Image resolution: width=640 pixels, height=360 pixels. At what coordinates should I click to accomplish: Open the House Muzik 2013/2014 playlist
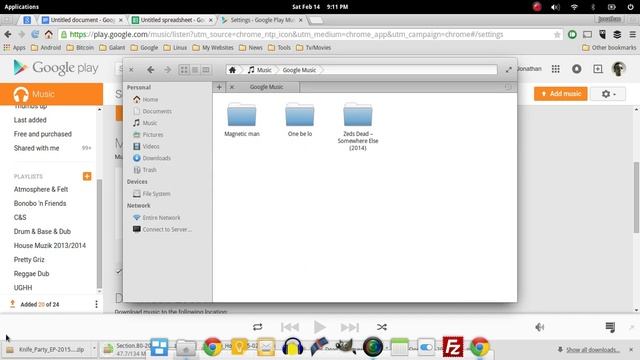click(50, 245)
